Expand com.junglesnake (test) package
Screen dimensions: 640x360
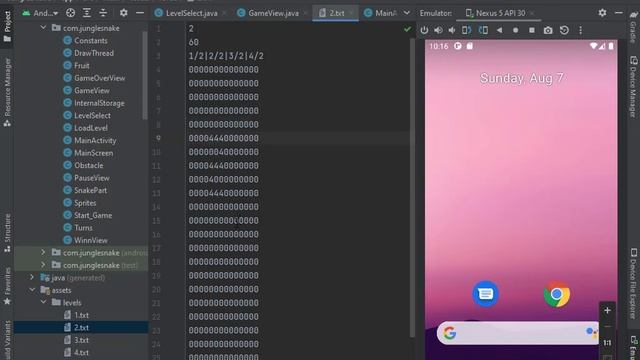[x=43, y=265]
